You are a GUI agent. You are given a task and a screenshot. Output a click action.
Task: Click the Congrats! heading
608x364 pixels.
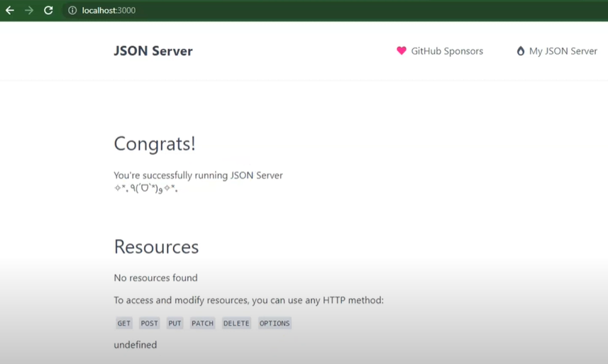click(x=155, y=143)
